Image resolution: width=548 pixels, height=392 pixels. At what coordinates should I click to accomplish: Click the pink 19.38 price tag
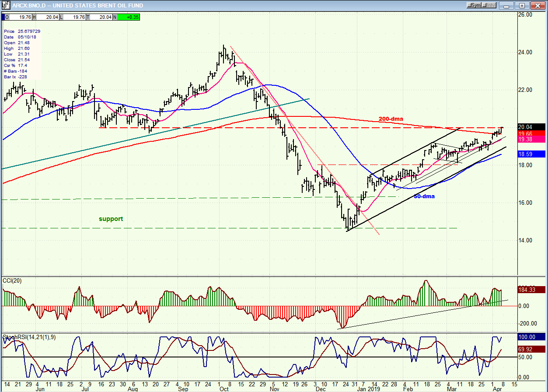tap(532, 139)
